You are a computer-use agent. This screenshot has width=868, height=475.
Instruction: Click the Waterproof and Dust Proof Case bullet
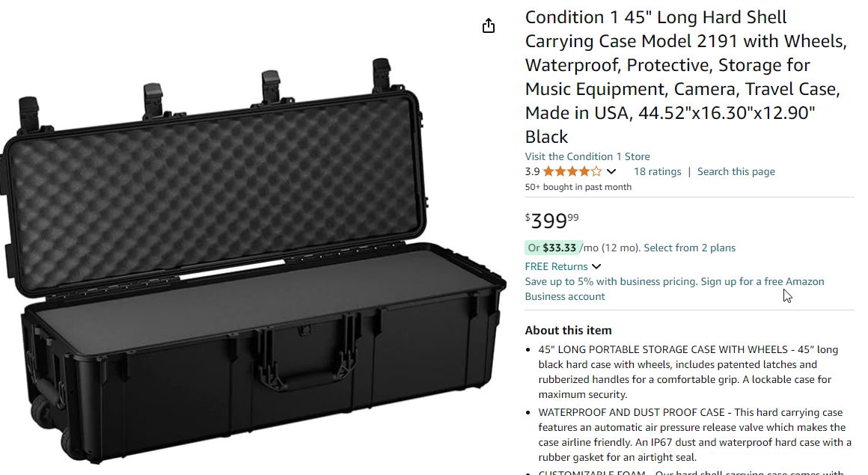691,435
